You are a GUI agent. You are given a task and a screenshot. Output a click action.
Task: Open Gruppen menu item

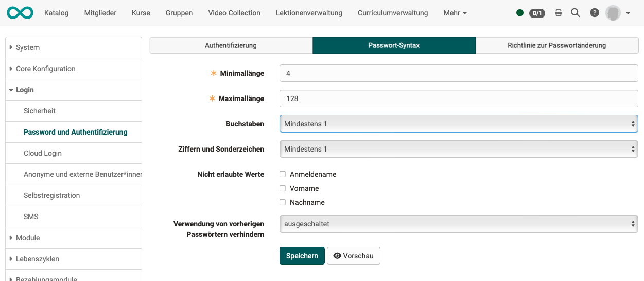pyautogui.click(x=179, y=13)
